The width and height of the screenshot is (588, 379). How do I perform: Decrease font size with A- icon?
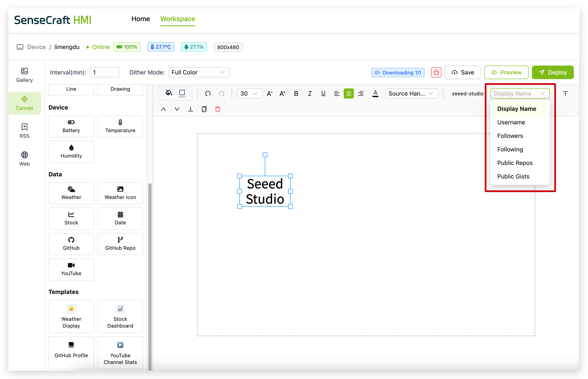pos(269,93)
